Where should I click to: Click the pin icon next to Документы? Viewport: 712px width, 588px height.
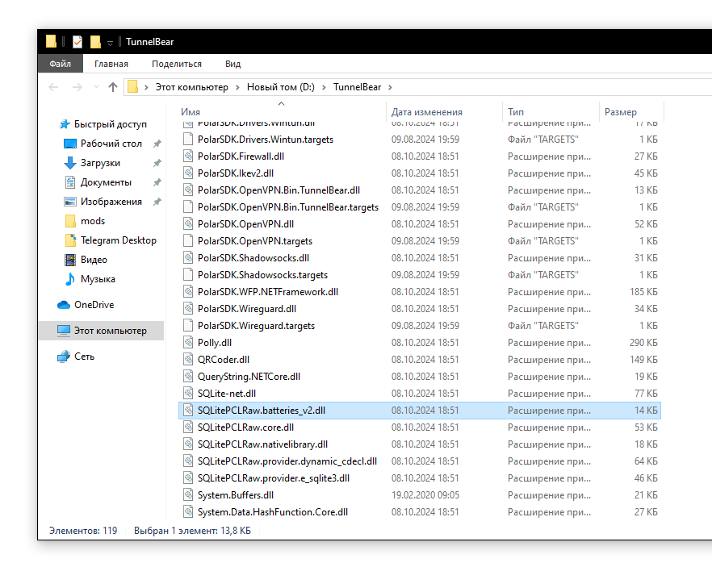click(x=157, y=182)
